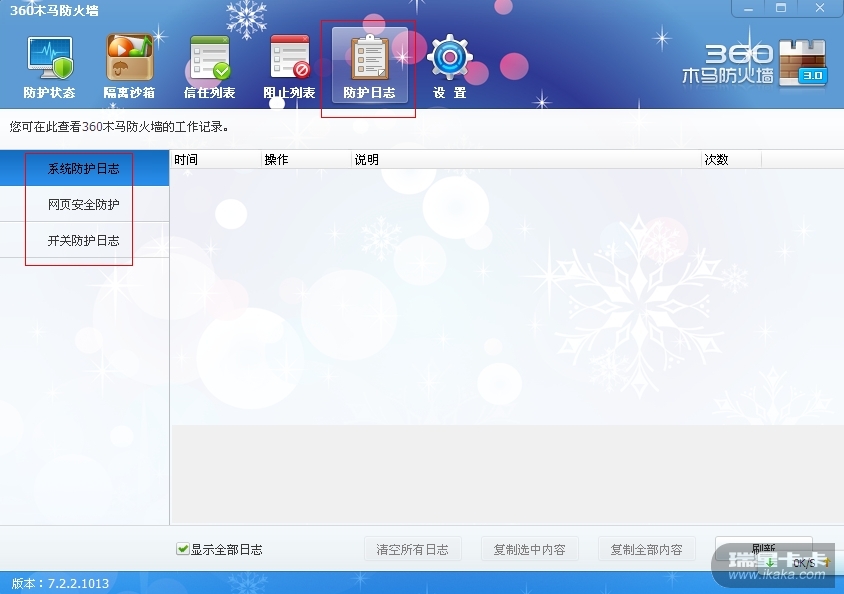
Task: Click the 复制全部内容 button
Action: tap(646, 549)
